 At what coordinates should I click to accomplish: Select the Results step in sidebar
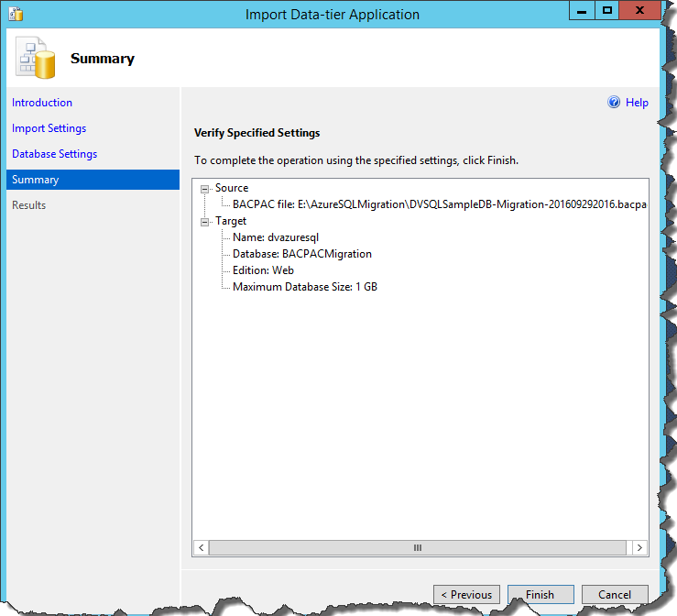[x=28, y=205]
